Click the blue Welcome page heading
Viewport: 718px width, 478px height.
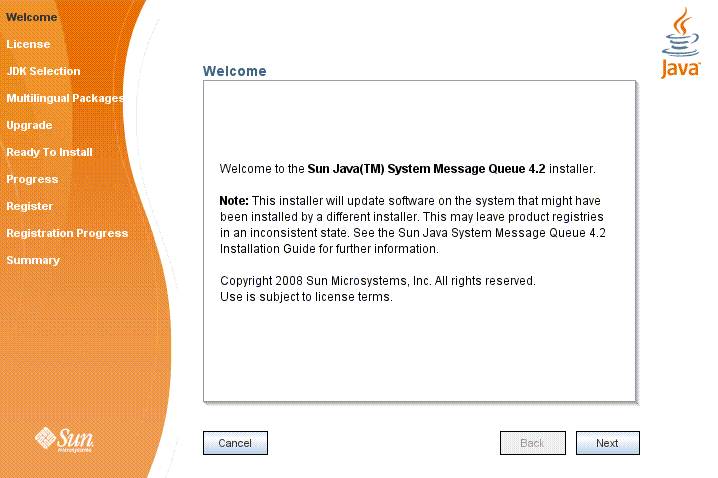coord(234,71)
